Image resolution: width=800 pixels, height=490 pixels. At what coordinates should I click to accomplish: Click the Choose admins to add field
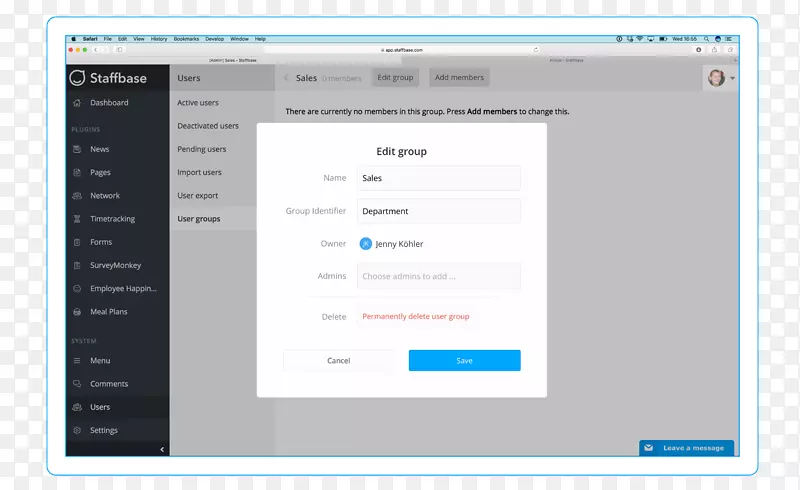[439, 276]
